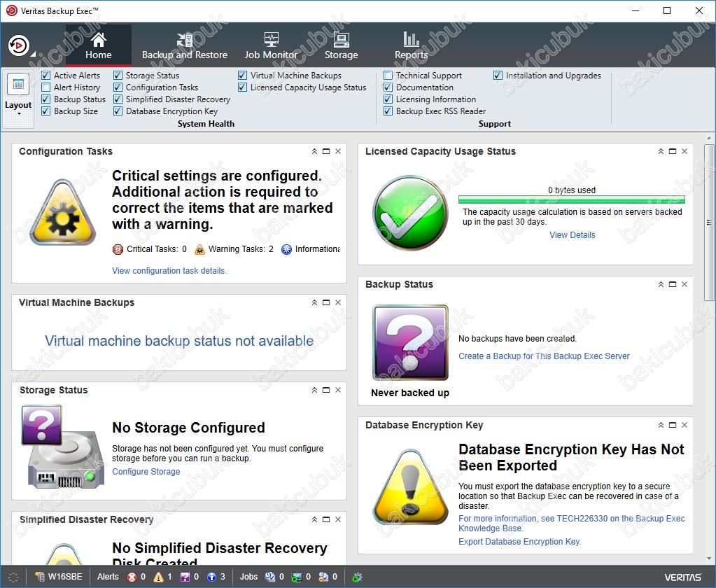The image size is (716, 588).
Task: Switch to the Backup and Restore tab
Action: [x=185, y=46]
